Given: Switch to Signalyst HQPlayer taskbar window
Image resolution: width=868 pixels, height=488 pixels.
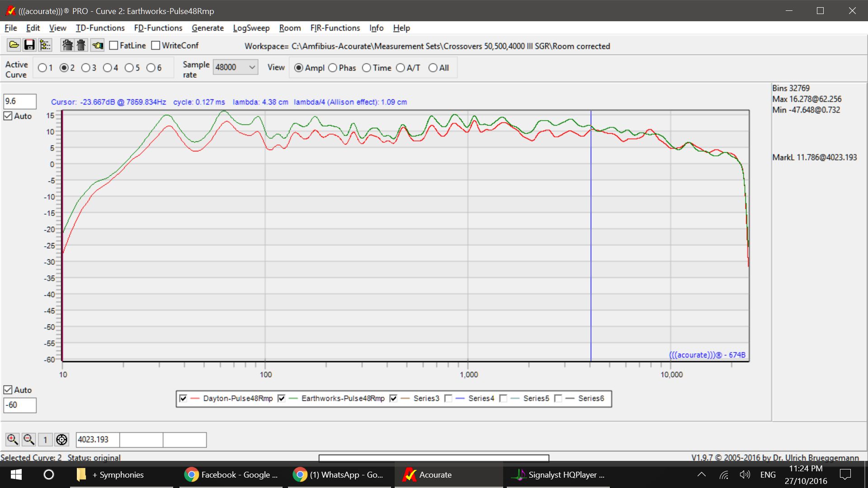Looking at the screenshot, I should tap(558, 474).
